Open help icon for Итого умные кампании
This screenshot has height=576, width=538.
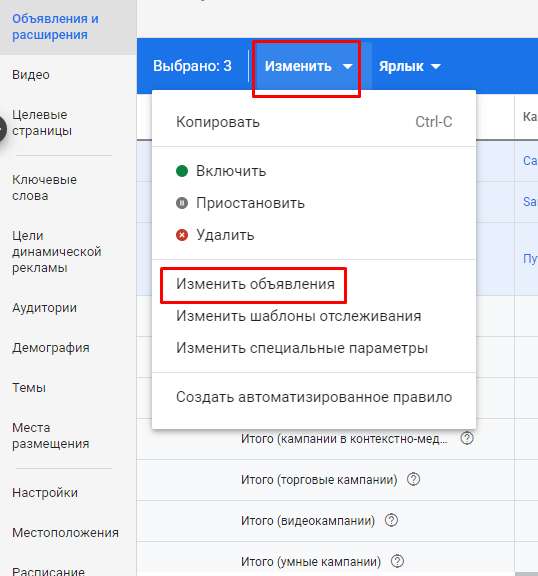(397, 561)
